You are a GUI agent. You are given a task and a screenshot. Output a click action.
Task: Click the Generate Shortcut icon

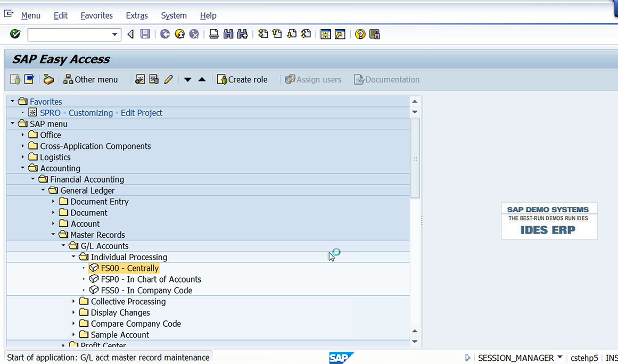click(340, 34)
